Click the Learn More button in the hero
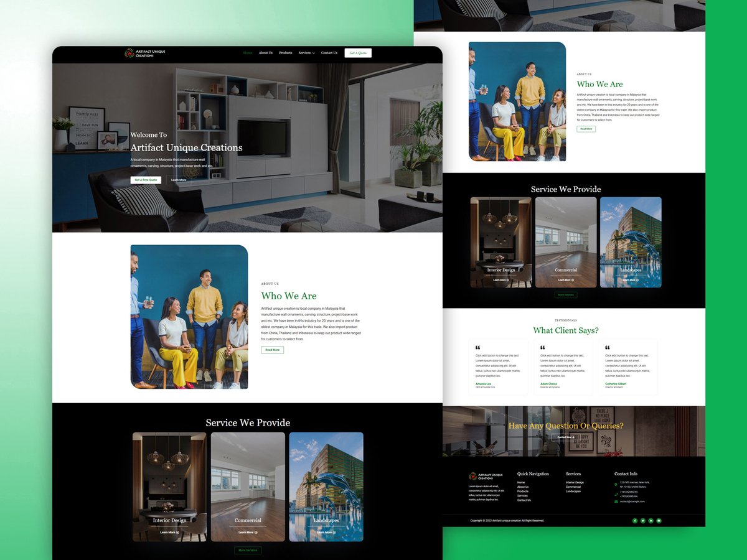The height and width of the screenshot is (560, 747). [179, 180]
